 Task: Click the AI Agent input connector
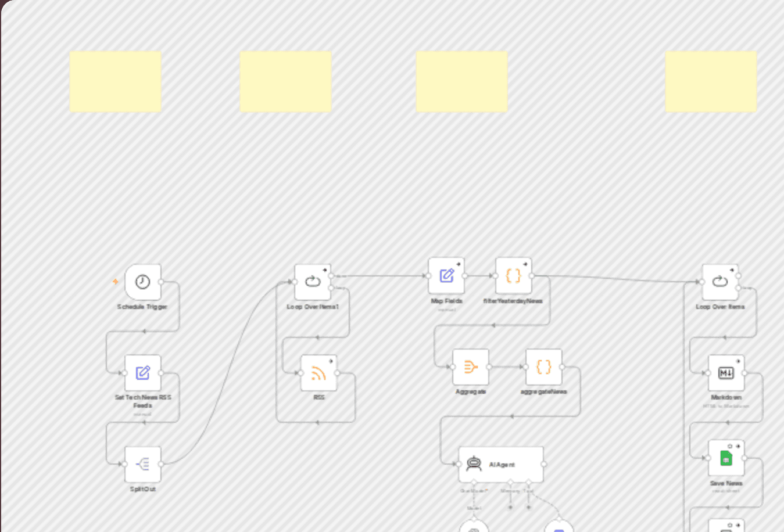(x=459, y=464)
